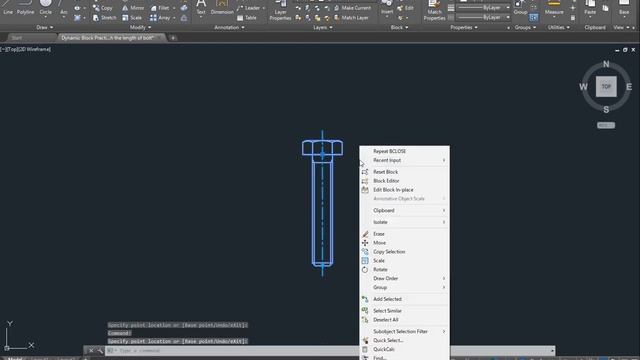Select the Line draw tool
The image size is (640, 360).
[x=8, y=8]
